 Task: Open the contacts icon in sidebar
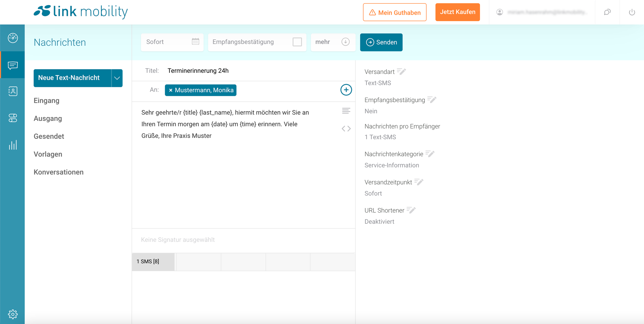click(x=13, y=91)
